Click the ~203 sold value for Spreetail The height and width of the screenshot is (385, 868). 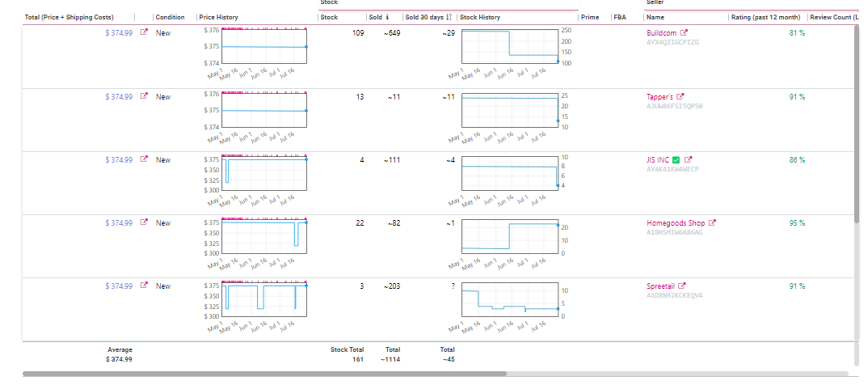coord(392,286)
